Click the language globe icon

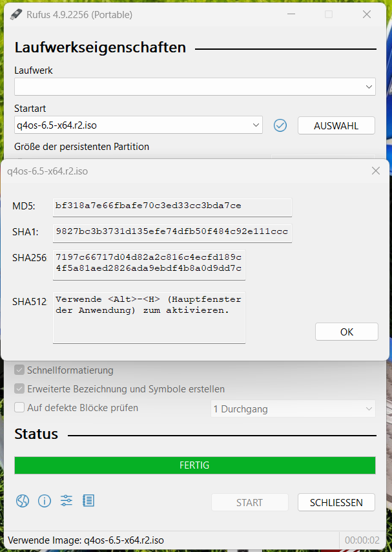(23, 501)
